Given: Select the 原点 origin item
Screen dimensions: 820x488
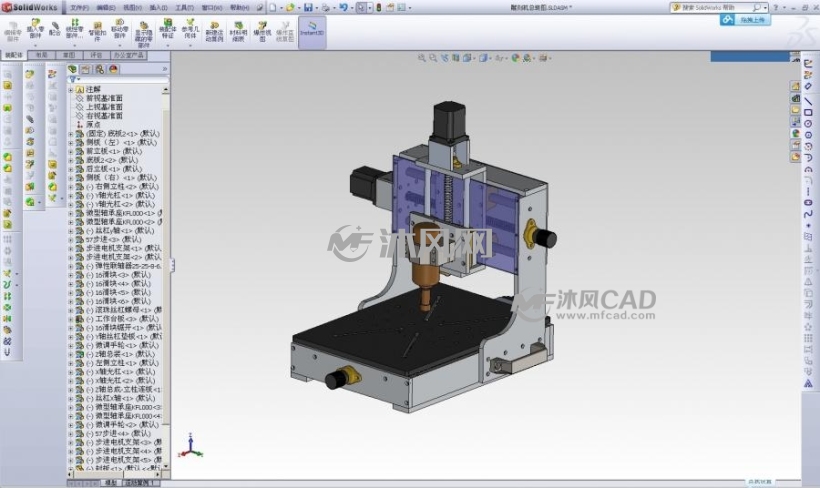Looking at the screenshot, I should [x=93, y=124].
